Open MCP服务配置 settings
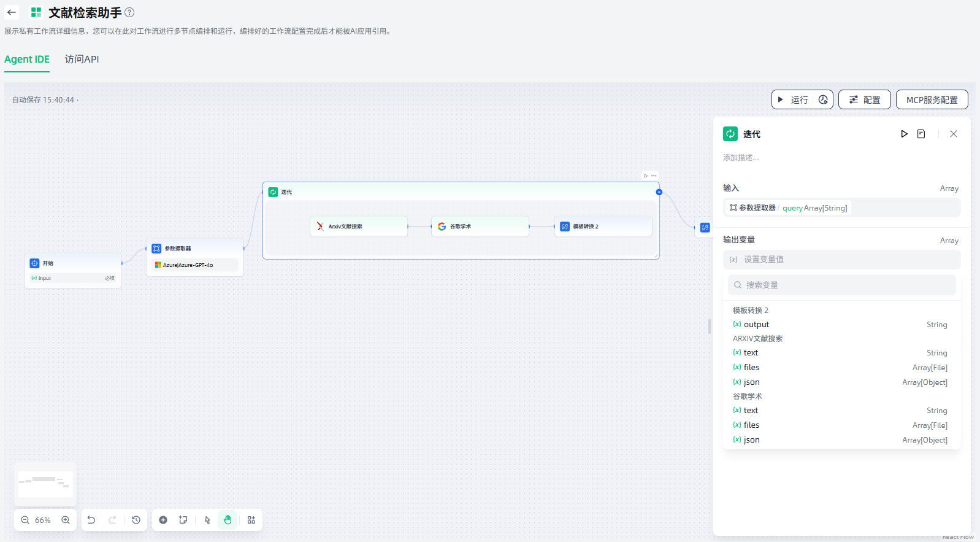The height and width of the screenshot is (542, 980). (x=932, y=99)
